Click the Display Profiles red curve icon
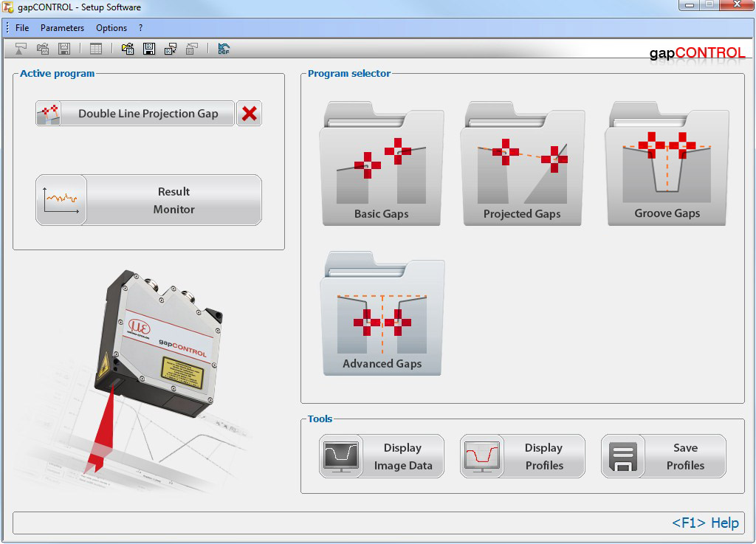This screenshot has height=544, width=756. (x=481, y=456)
